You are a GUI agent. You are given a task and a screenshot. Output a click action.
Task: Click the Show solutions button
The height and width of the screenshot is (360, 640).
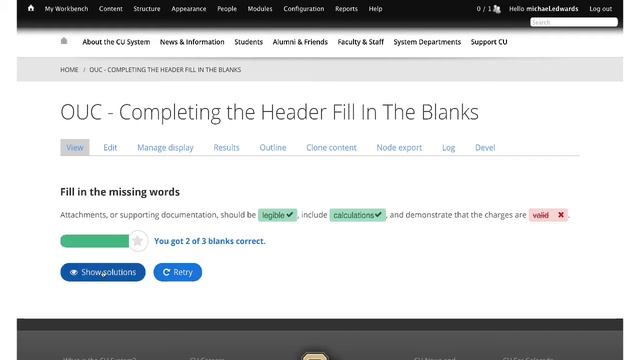click(103, 272)
